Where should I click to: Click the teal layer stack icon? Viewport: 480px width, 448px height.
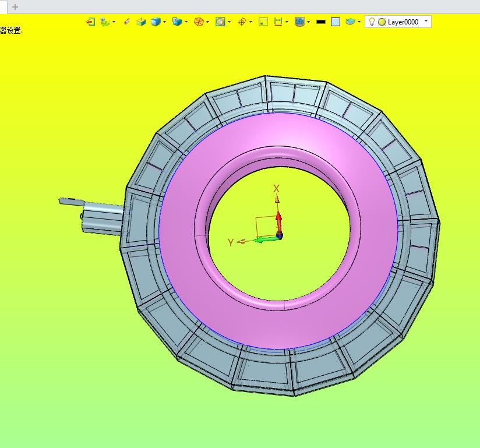(x=350, y=22)
